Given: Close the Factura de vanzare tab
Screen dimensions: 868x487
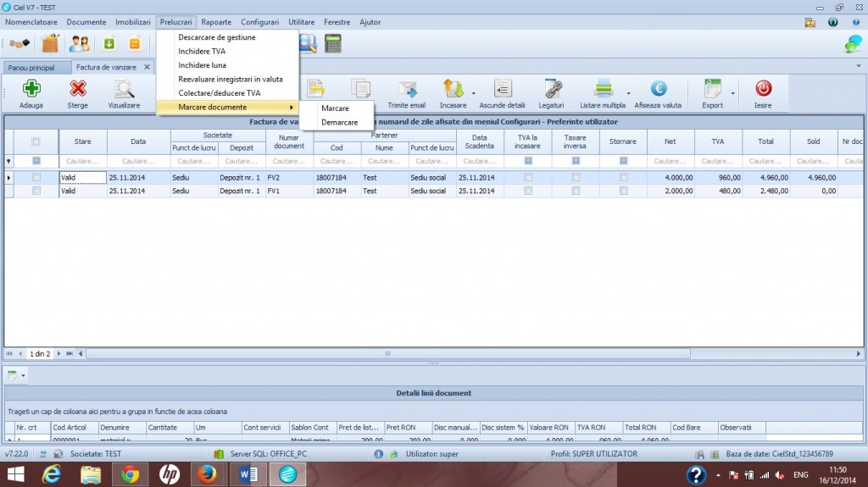Looking at the screenshot, I should (x=147, y=67).
